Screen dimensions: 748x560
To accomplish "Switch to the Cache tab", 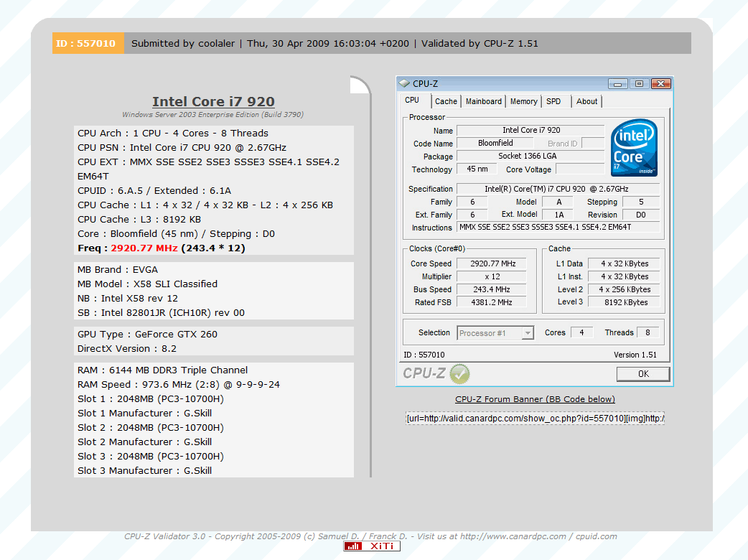I will pyautogui.click(x=446, y=101).
